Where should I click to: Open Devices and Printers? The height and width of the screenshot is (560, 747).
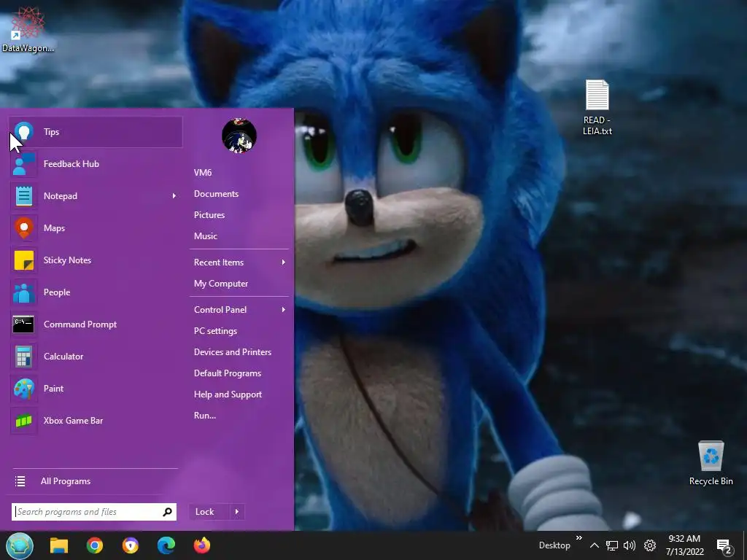tap(233, 352)
